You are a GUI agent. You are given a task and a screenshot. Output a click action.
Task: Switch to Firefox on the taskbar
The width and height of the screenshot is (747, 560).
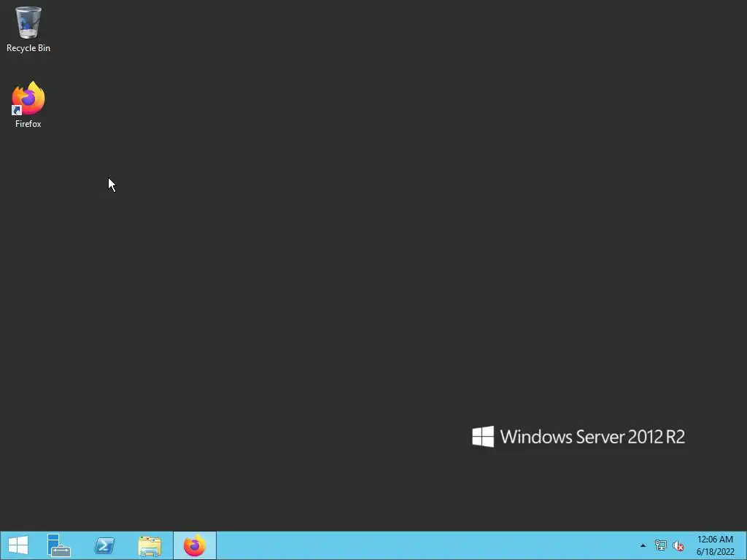tap(194, 545)
